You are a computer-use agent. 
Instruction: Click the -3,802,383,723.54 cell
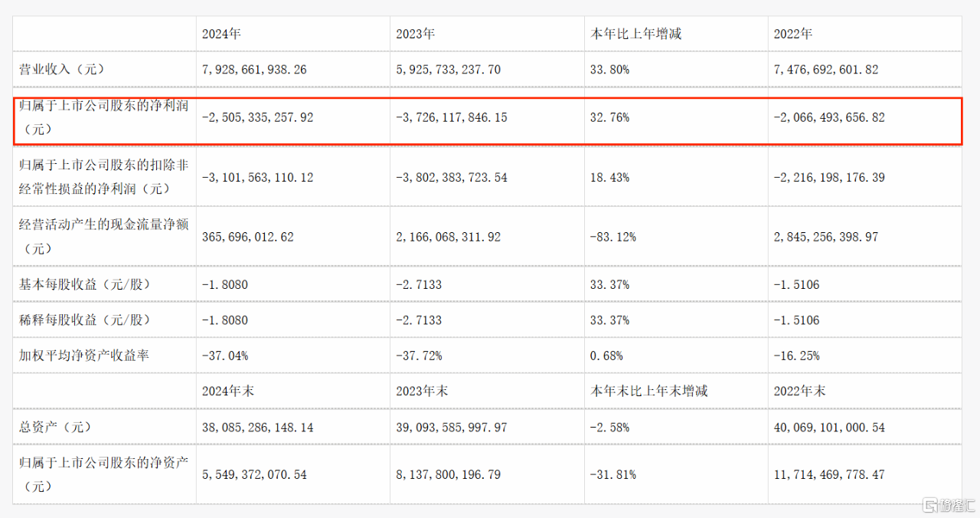point(452,178)
